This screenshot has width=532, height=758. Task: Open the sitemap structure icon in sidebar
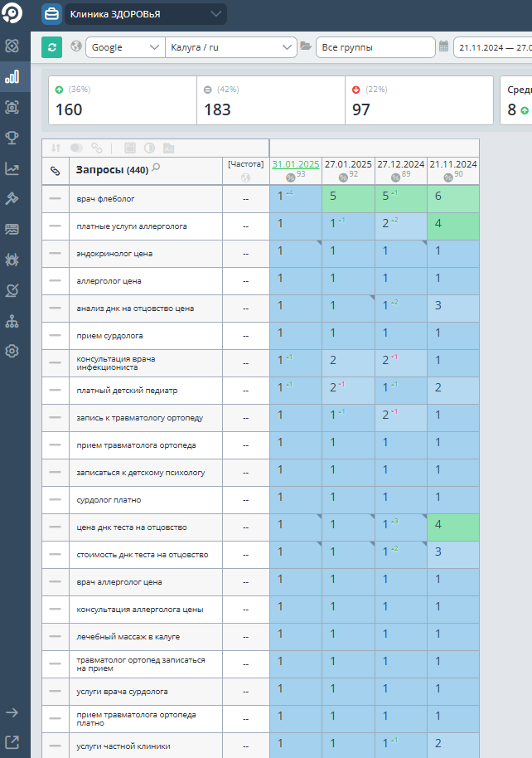point(12,321)
